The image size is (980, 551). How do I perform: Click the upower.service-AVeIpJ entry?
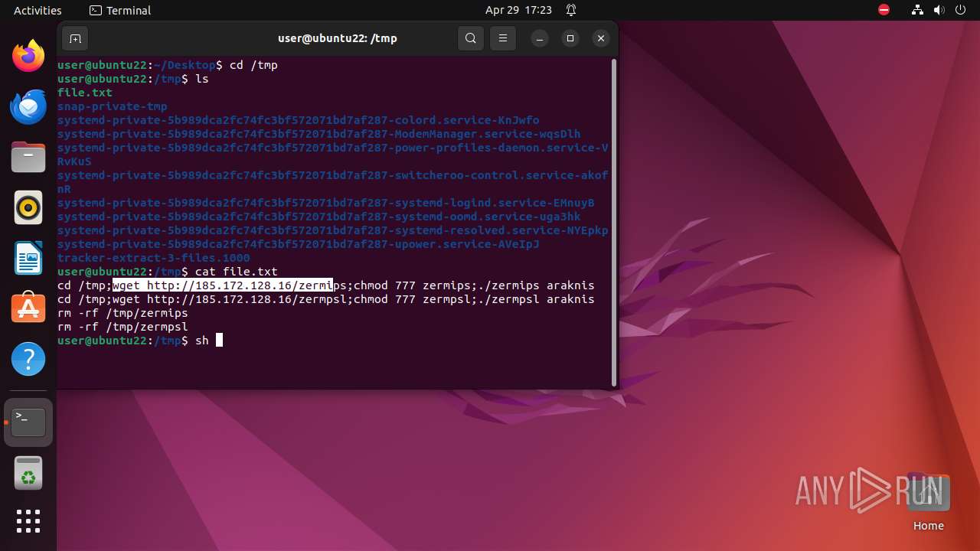[x=299, y=244]
